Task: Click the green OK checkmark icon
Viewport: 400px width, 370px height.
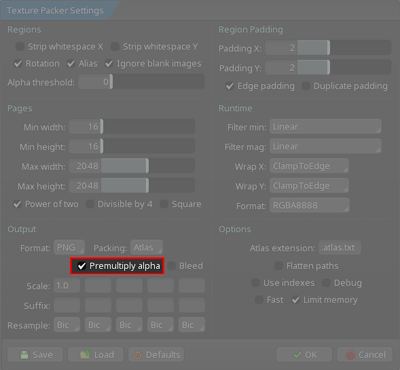Action: click(x=297, y=355)
